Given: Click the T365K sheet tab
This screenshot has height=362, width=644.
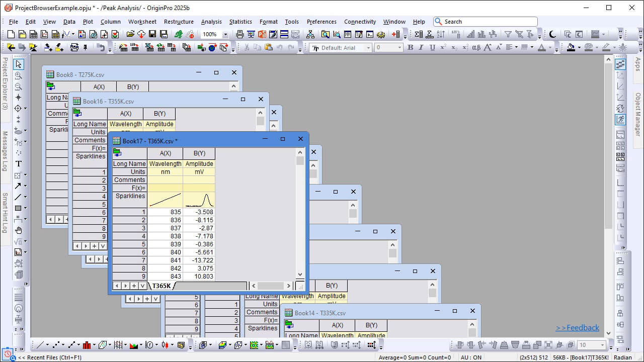Looking at the screenshot, I should 162,286.
